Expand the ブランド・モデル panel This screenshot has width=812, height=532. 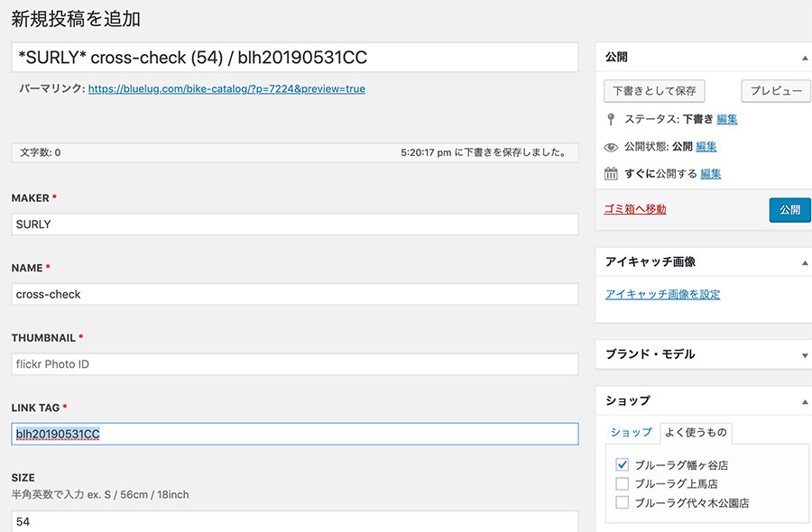click(x=805, y=355)
